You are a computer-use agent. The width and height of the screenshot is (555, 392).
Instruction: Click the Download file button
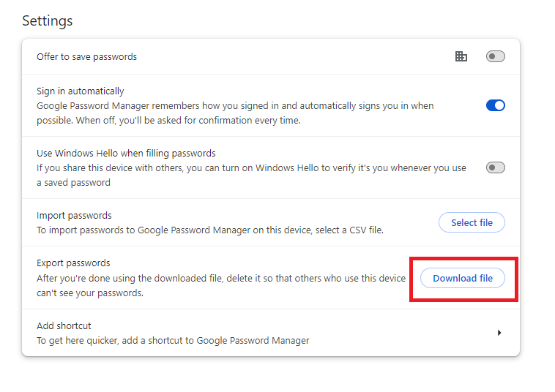coord(463,278)
